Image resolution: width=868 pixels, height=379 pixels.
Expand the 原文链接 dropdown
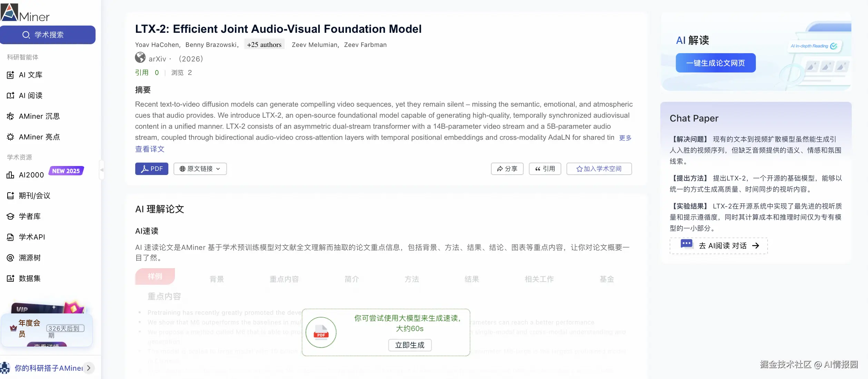200,169
